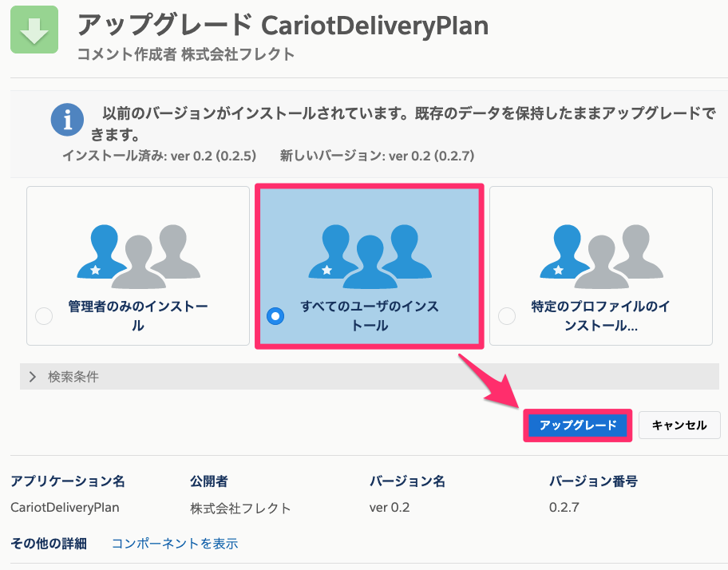Click the green download package icon

(34, 30)
